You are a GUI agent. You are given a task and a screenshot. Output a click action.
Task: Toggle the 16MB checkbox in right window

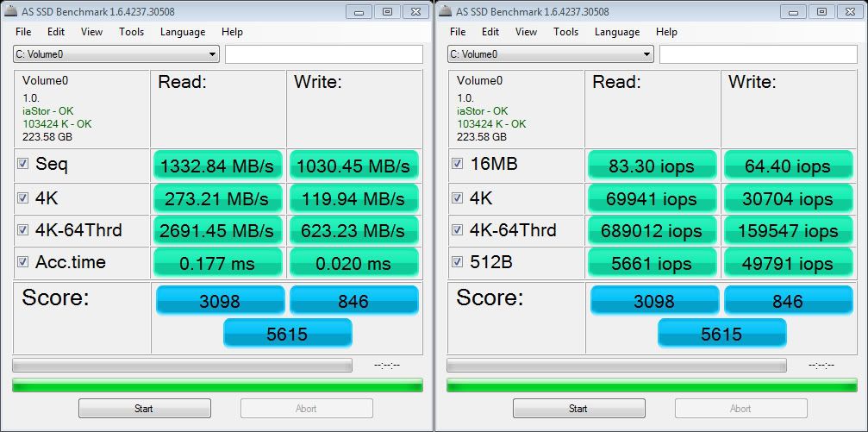pos(457,164)
